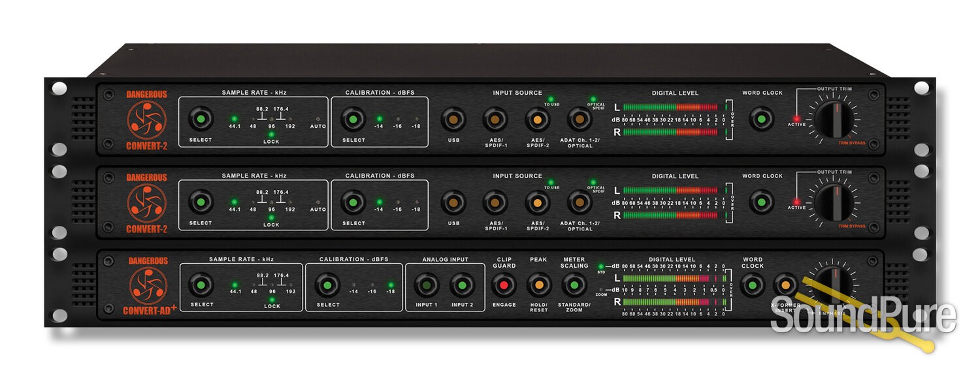Select AES/SPDIF-2 input on the middle Convert-2

click(x=537, y=202)
